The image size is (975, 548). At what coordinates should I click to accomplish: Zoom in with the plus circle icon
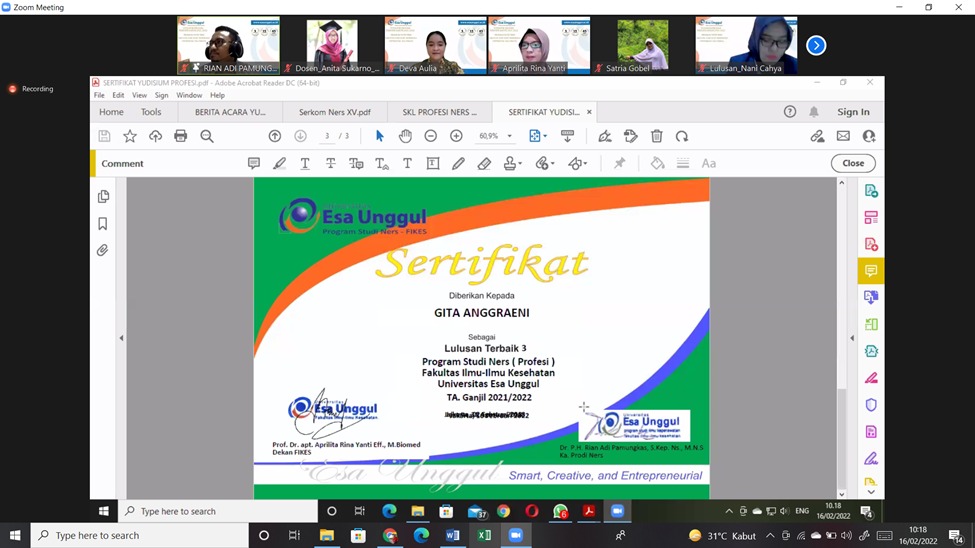[x=456, y=136]
